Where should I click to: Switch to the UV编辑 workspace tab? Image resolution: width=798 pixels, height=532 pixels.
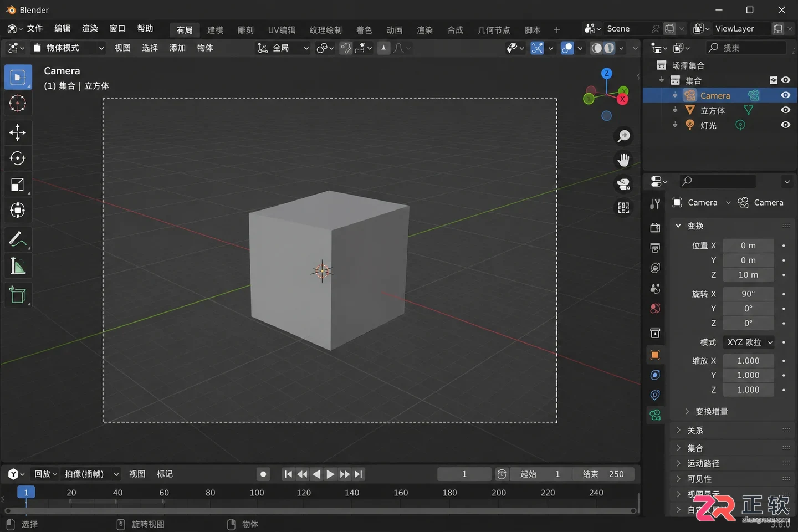(x=282, y=30)
